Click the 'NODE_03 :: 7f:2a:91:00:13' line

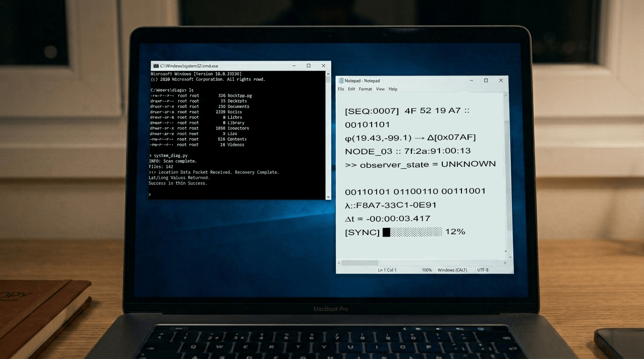point(408,151)
